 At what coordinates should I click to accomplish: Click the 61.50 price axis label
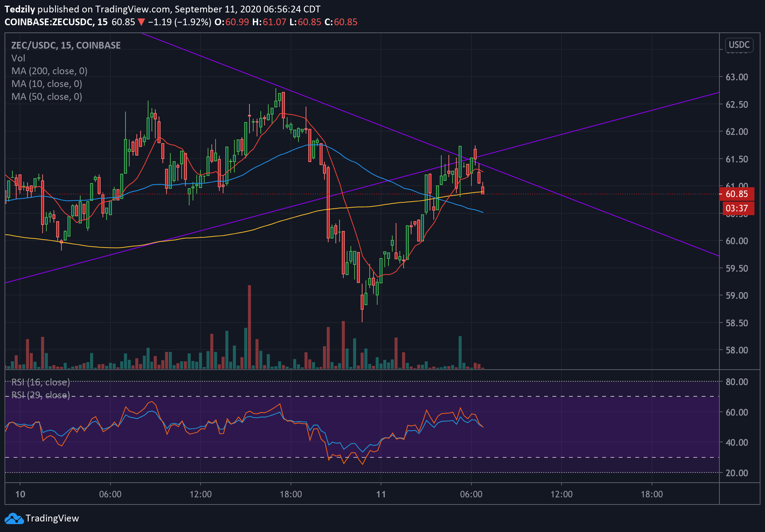click(737, 159)
